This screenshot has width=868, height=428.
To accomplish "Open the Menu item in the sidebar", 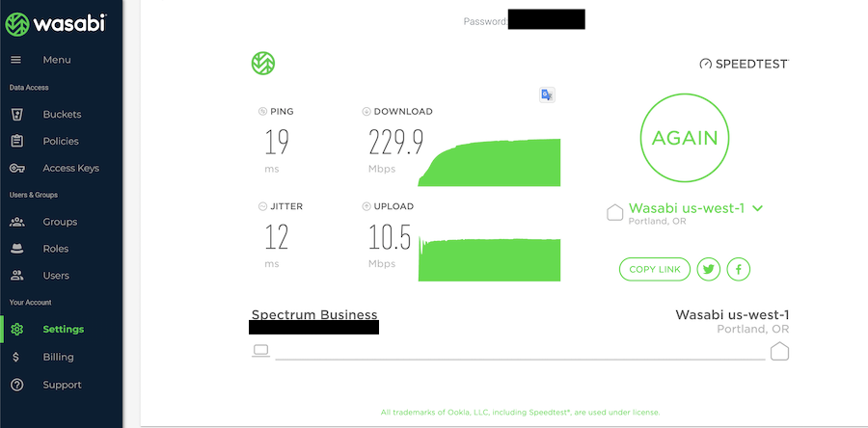I will coord(57,60).
